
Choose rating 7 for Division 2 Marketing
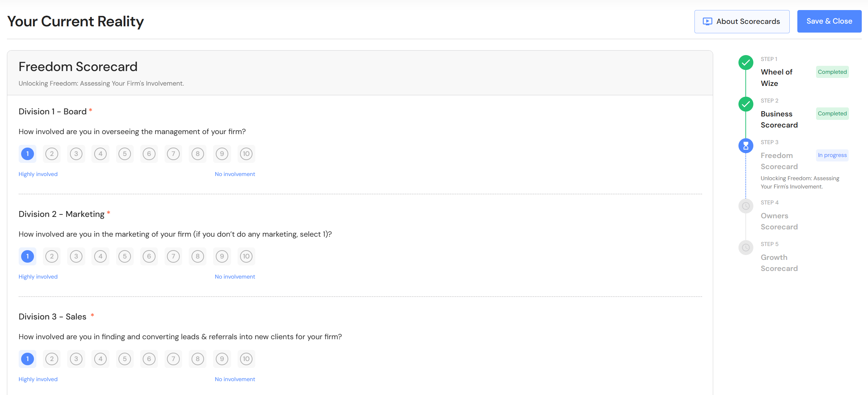pos(173,256)
